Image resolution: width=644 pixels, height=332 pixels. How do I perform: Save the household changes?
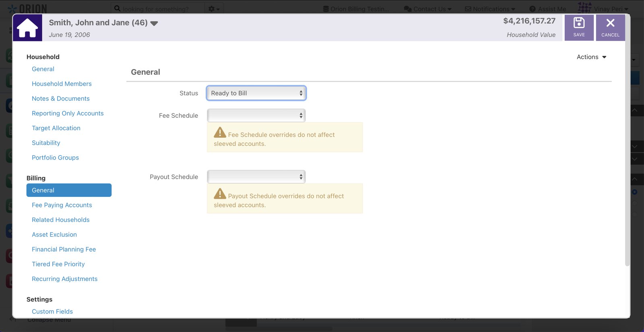click(579, 27)
